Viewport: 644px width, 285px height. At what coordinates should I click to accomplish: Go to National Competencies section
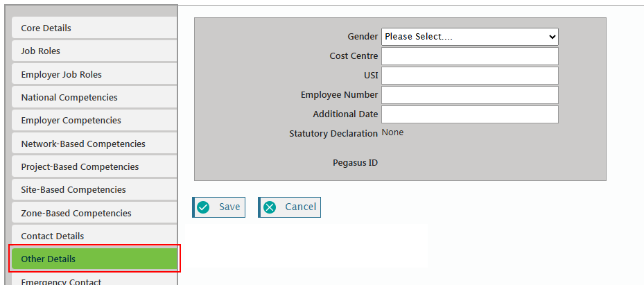click(x=94, y=98)
